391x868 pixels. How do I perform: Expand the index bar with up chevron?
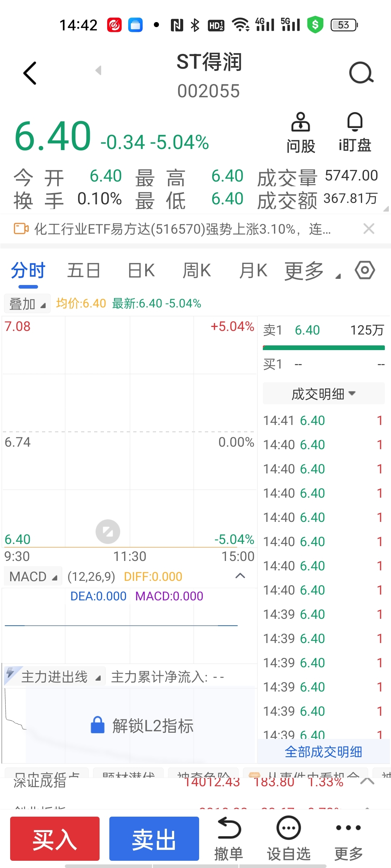367,782
